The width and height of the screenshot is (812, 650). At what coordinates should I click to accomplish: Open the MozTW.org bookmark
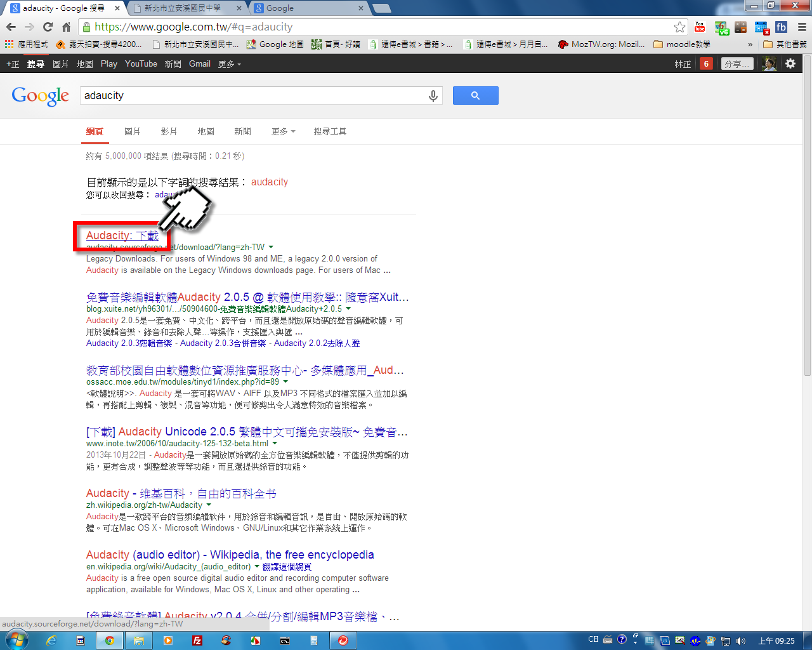[x=601, y=44]
